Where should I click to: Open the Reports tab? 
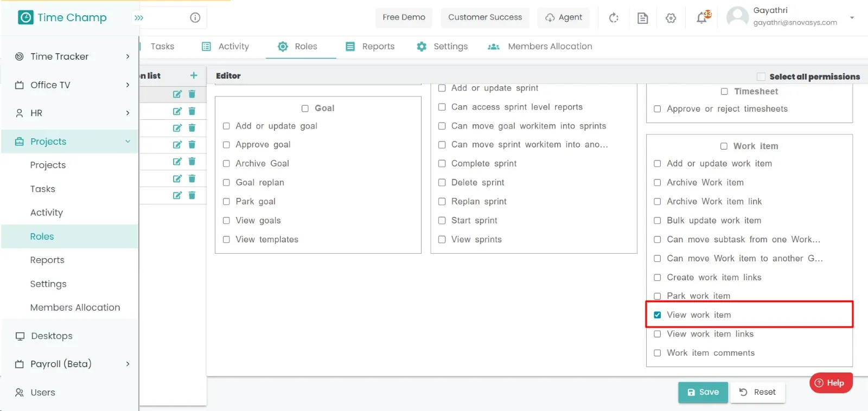pos(370,47)
